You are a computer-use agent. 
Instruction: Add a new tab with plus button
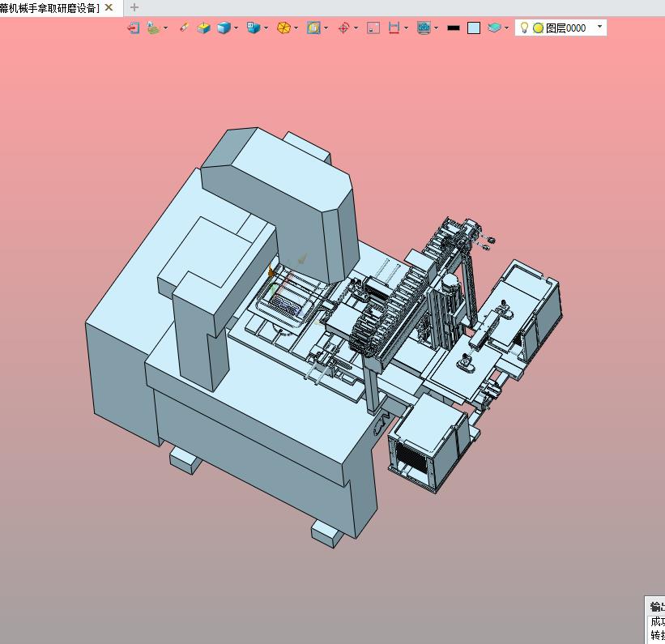134,7
